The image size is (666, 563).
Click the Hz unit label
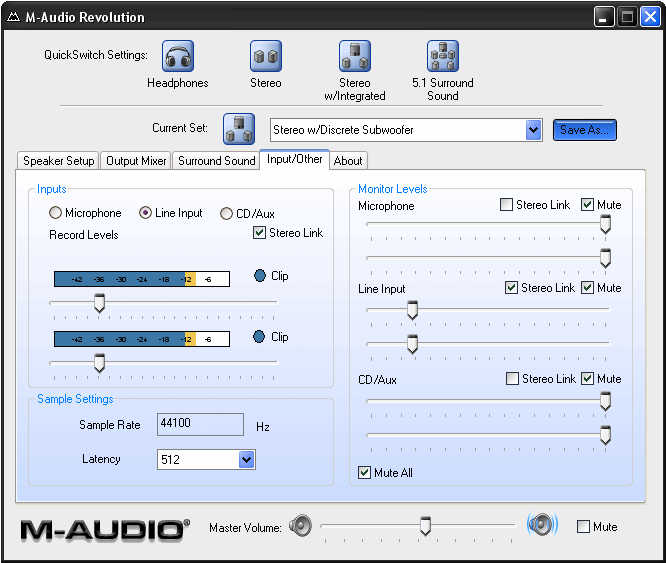[x=262, y=426]
